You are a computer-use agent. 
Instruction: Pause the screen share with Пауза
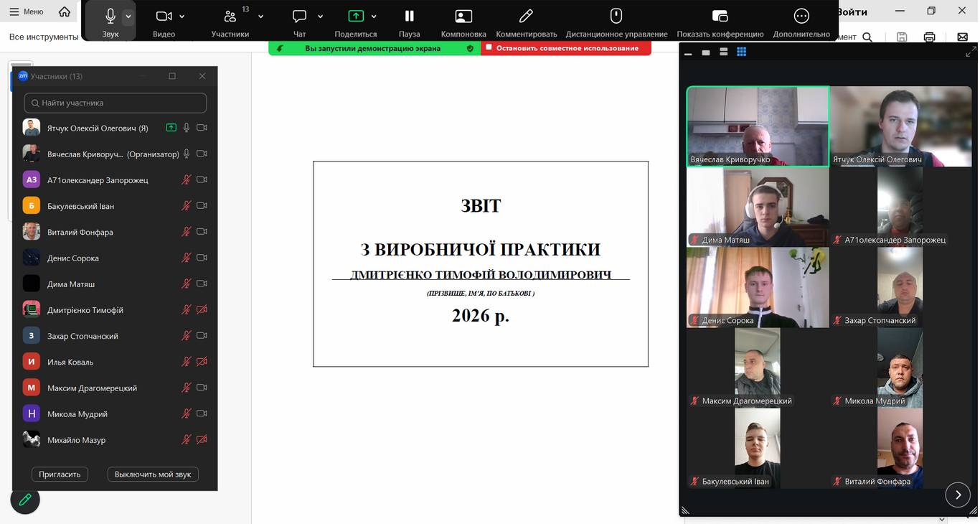point(409,17)
